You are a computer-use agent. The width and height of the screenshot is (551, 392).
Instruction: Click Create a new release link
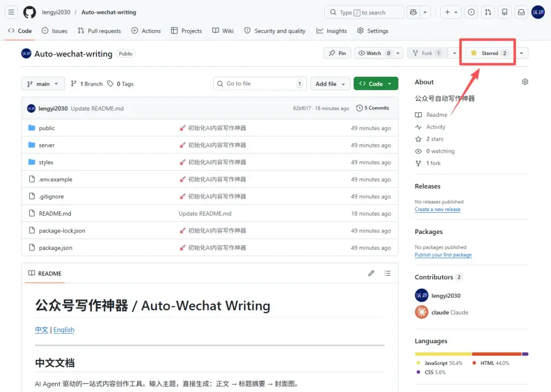point(438,210)
